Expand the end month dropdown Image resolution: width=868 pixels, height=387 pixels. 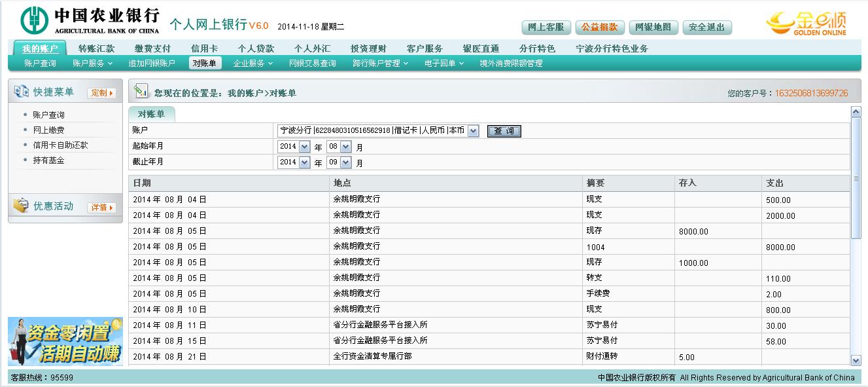pos(345,162)
